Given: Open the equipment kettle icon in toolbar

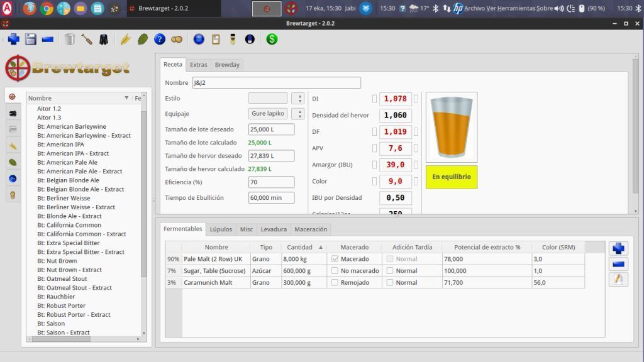Looking at the screenshot, I should point(70,39).
